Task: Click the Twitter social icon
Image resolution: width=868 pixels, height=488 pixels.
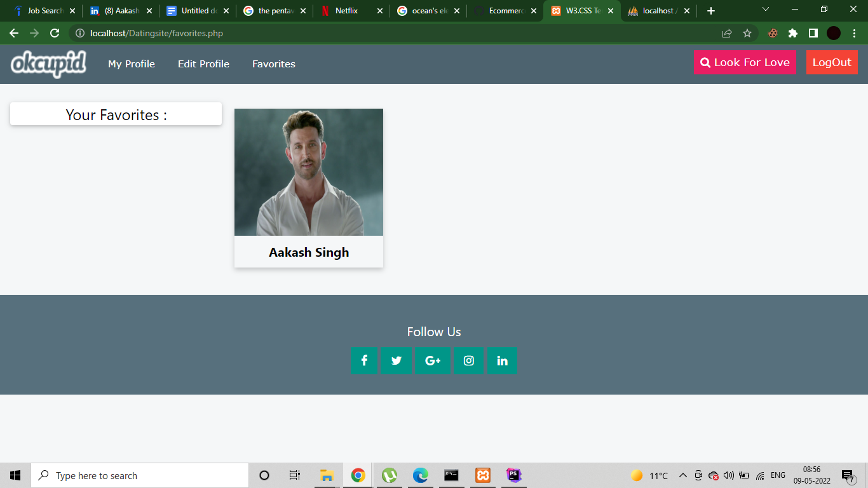Action: 397,360
